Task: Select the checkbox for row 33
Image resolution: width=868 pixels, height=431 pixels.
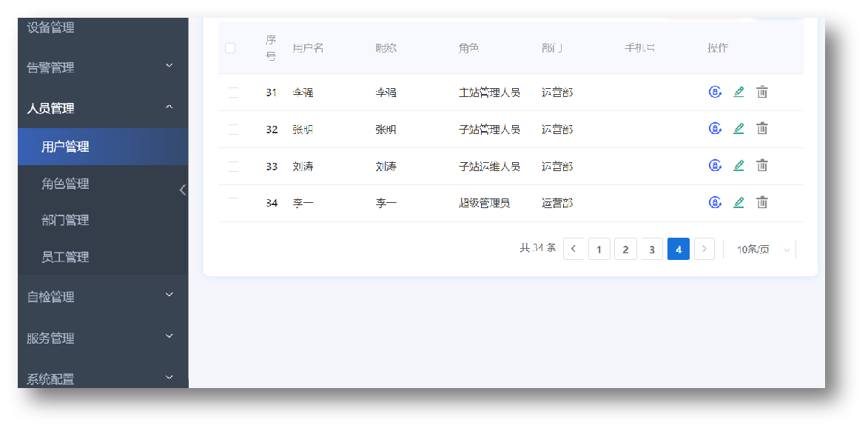Action: pyautogui.click(x=233, y=167)
